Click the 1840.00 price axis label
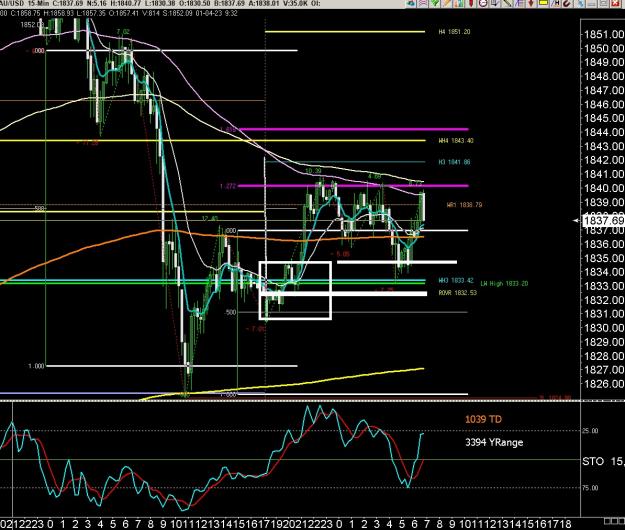The width and height of the screenshot is (625, 530). tap(604, 188)
